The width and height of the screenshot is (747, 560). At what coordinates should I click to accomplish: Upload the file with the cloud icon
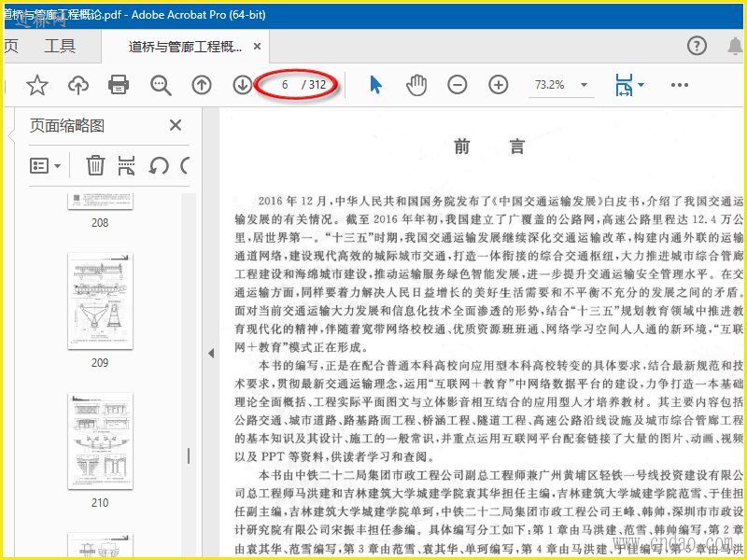(x=78, y=85)
